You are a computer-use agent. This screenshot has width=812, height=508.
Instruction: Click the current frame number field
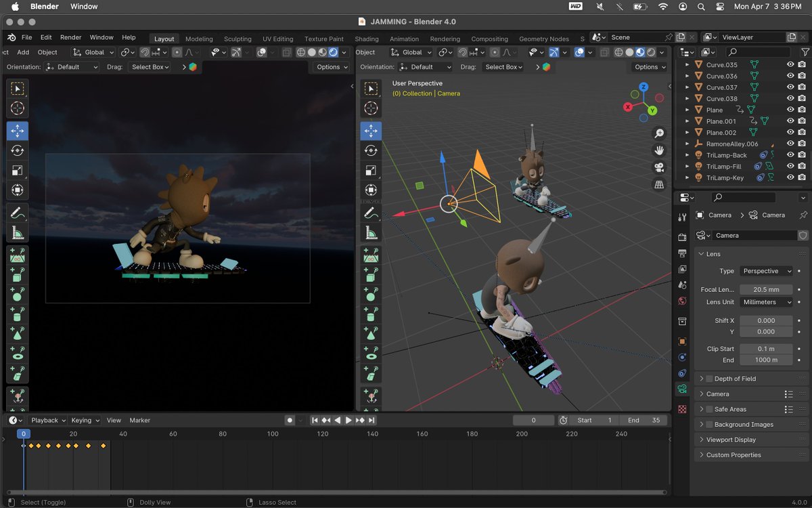[533, 420]
